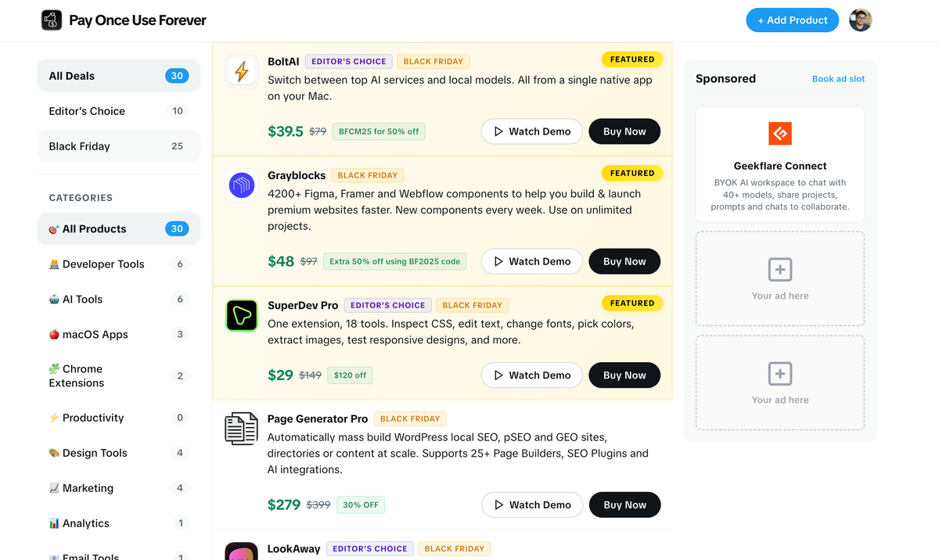This screenshot has height=560, width=939.
Task: Open the Chrome Extensions category
Action: click(x=119, y=376)
